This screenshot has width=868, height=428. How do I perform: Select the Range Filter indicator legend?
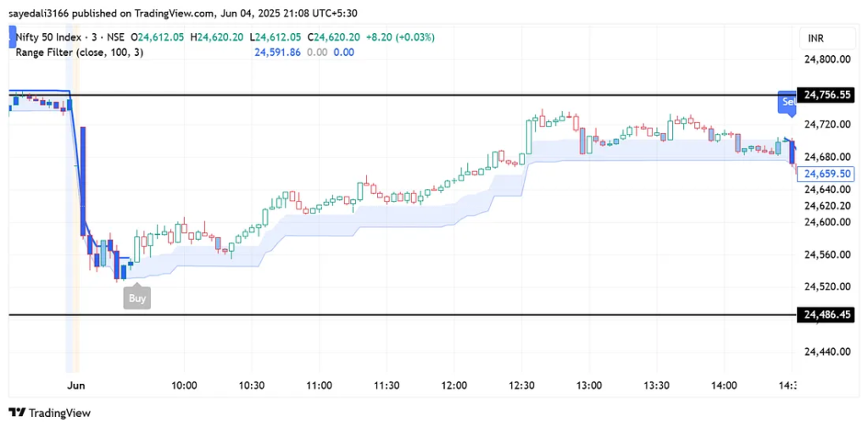point(79,53)
